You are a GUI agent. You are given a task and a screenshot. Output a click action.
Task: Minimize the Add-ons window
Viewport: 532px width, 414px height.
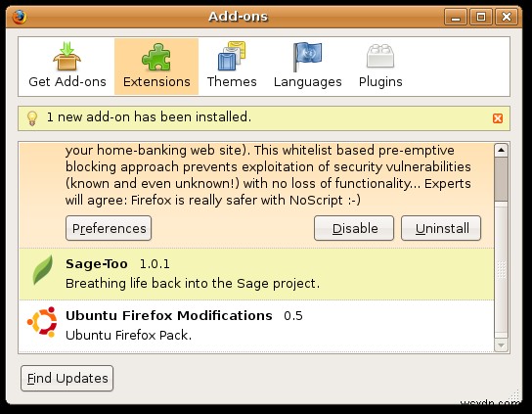[x=456, y=17]
